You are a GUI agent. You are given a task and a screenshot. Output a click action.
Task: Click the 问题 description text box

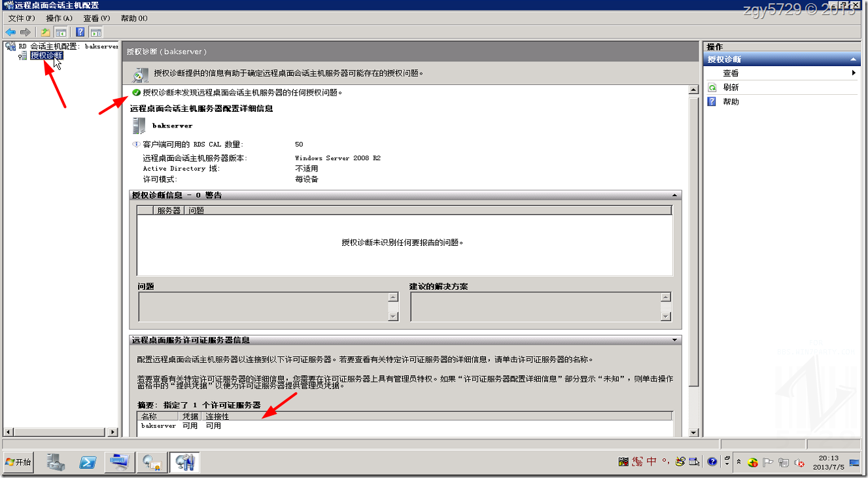(x=263, y=307)
